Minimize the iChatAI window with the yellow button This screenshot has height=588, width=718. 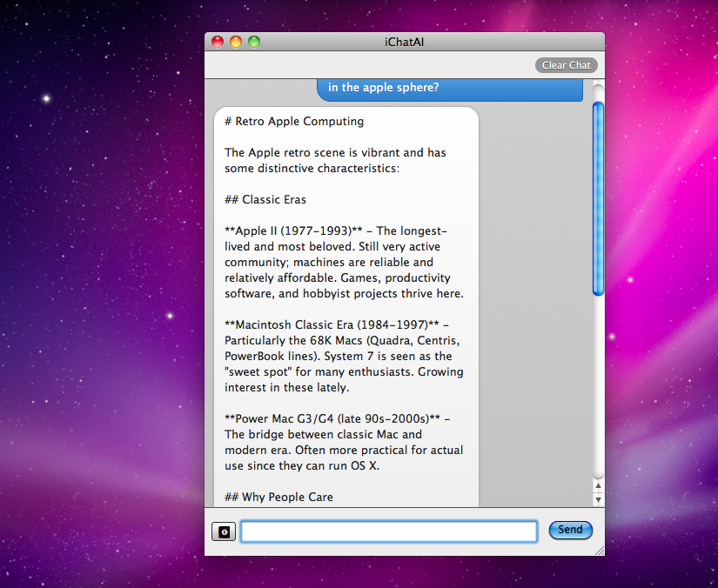(236, 42)
